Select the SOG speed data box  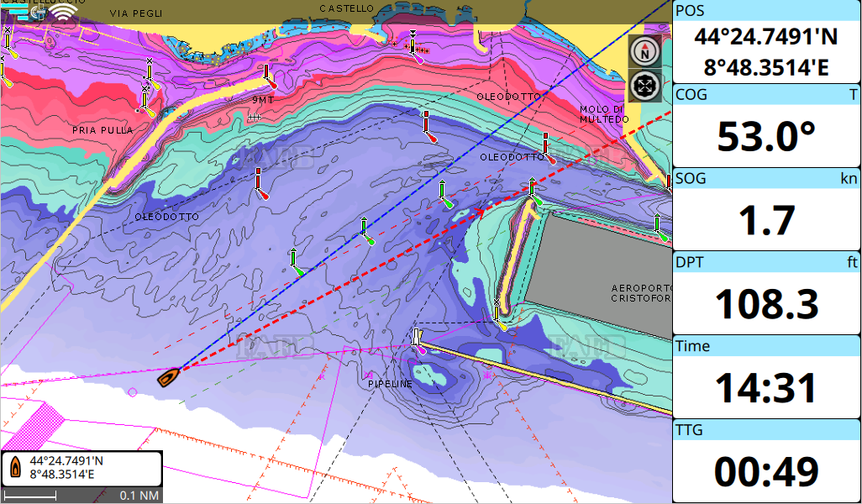click(767, 210)
